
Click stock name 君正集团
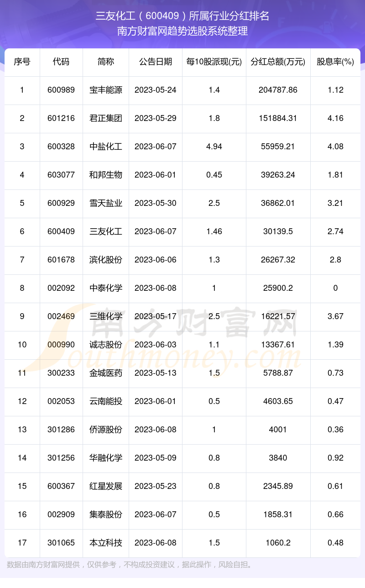[106, 118]
